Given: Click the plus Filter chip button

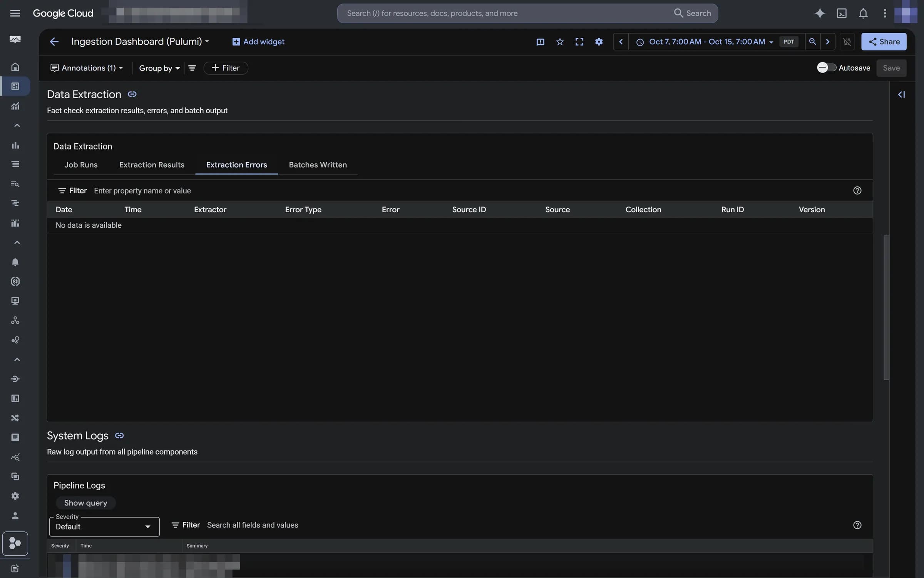Looking at the screenshot, I should pos(226,68).
